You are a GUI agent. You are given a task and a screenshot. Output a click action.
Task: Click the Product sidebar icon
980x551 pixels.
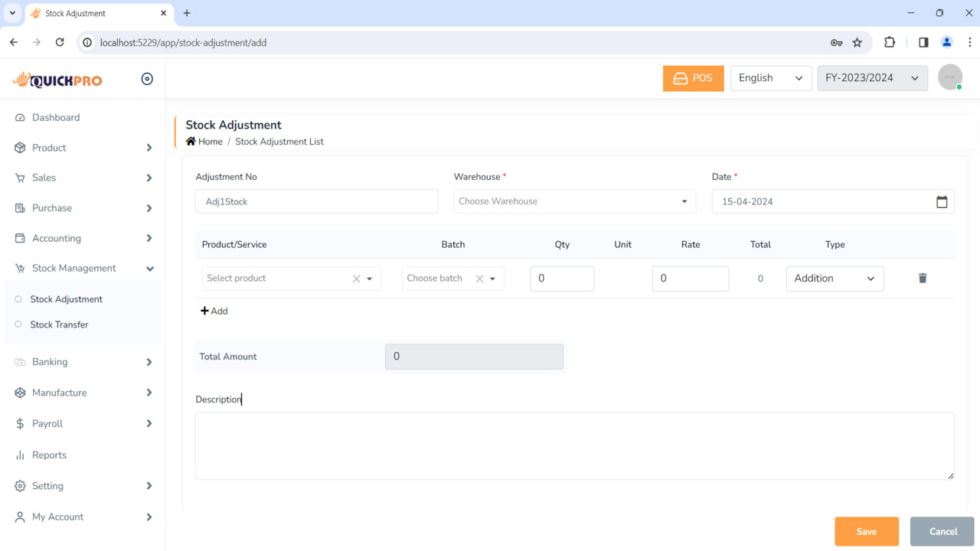(x=21, y=147)
